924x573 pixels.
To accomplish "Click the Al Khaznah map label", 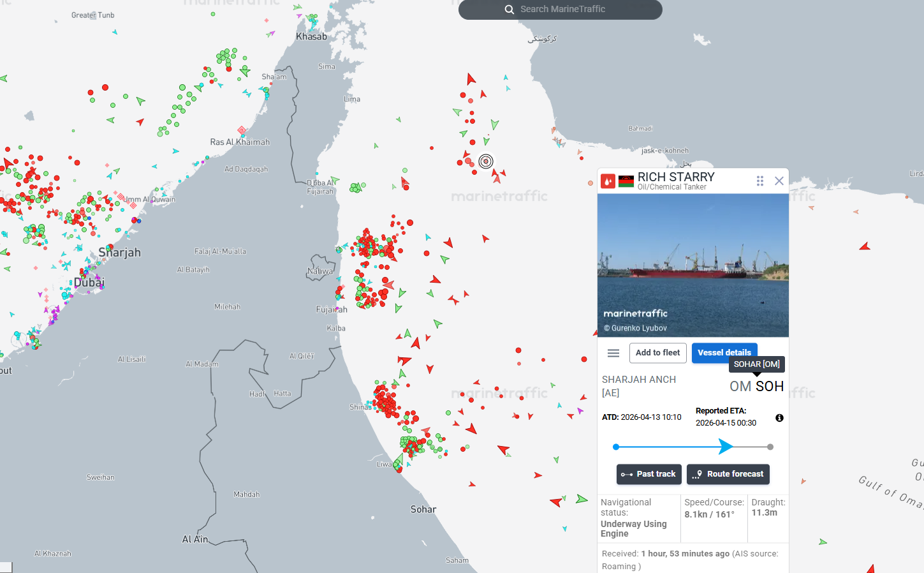I will pos(53,553).
